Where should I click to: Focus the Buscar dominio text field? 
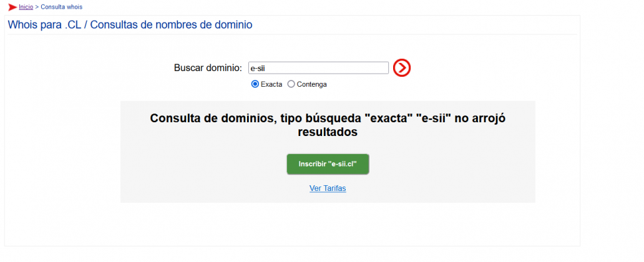tap(318, 68)
